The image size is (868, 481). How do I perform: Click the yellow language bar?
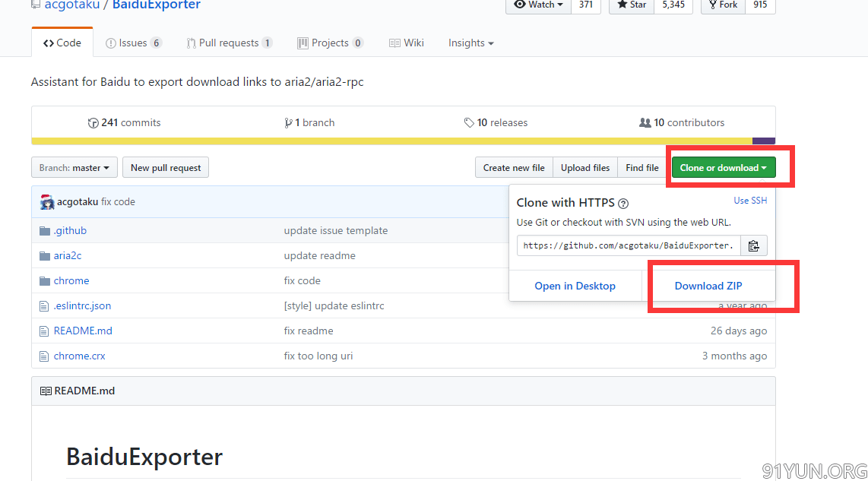tap(391, 141)
